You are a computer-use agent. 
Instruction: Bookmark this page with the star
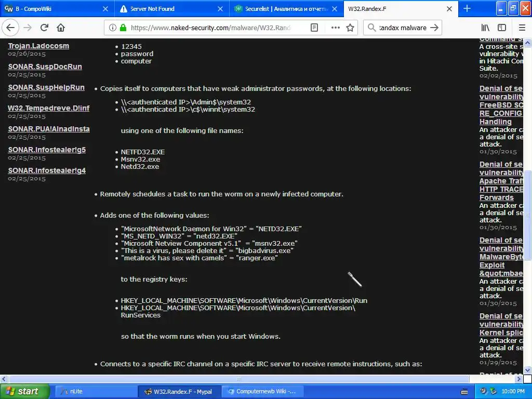350,28
